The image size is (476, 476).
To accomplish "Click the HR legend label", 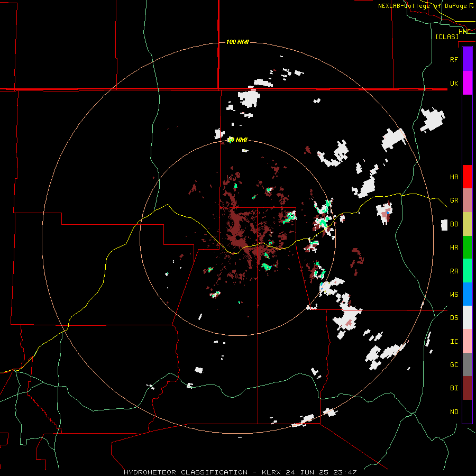I will [454, 248].
